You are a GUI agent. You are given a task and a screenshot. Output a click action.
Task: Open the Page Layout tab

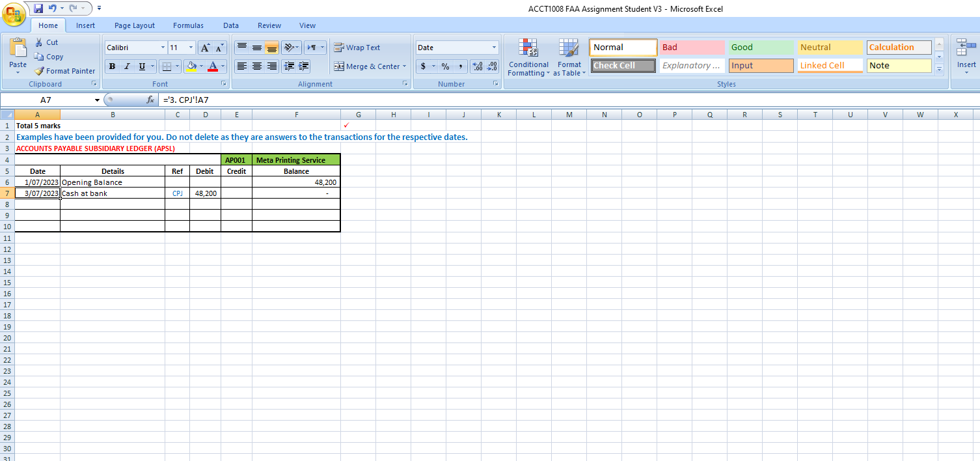(134, 25)
